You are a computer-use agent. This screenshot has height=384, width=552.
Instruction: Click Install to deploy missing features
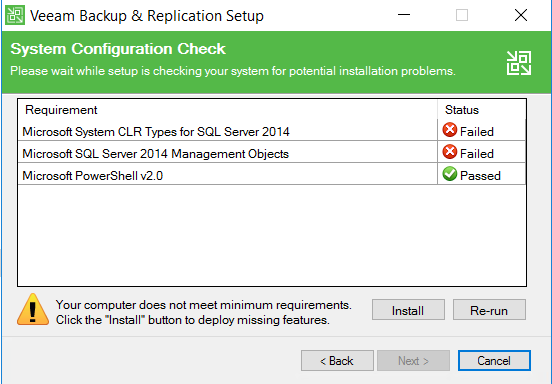(x=408, y=310)
